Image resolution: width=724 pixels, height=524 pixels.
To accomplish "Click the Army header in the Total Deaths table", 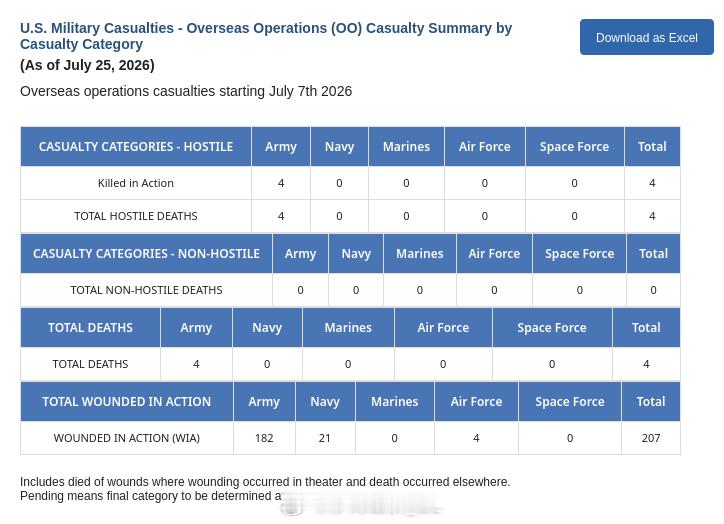I will point(196,328).
